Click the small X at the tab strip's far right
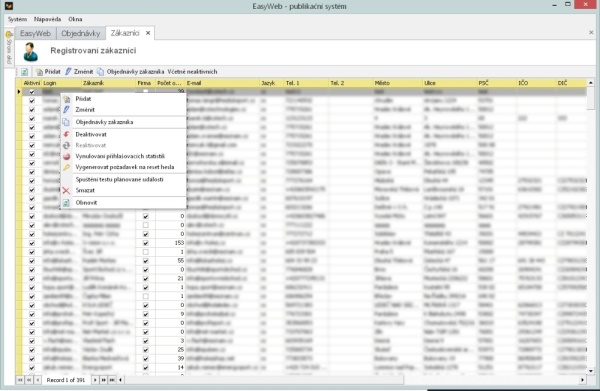 (x=591, y=33)
